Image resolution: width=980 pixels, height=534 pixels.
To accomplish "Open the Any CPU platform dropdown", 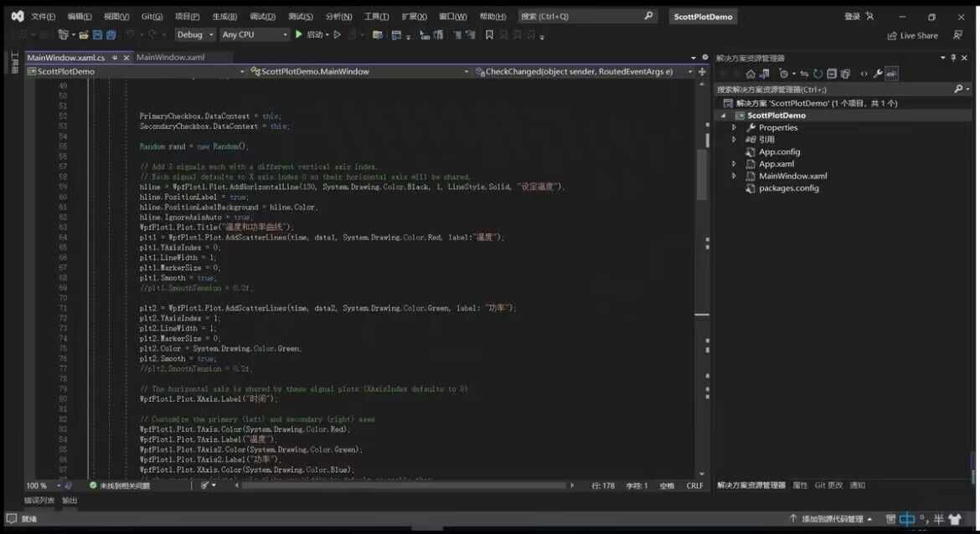I will pos(255,35).
